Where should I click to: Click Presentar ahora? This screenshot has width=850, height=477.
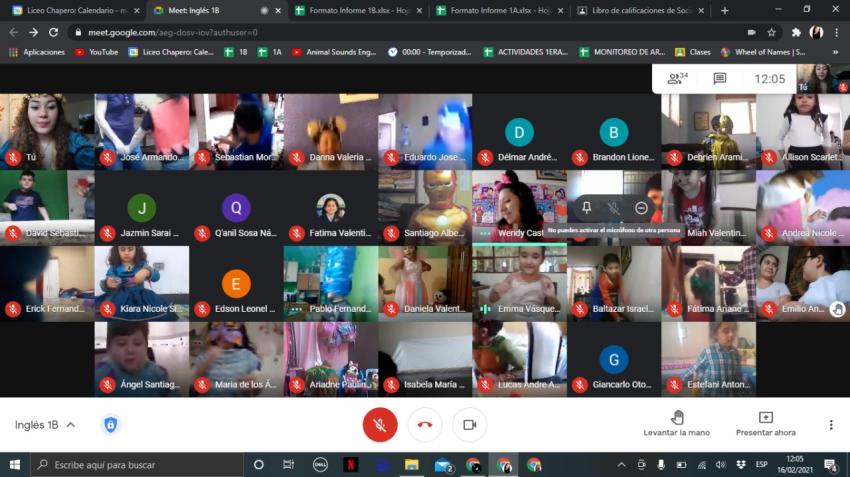765,424
